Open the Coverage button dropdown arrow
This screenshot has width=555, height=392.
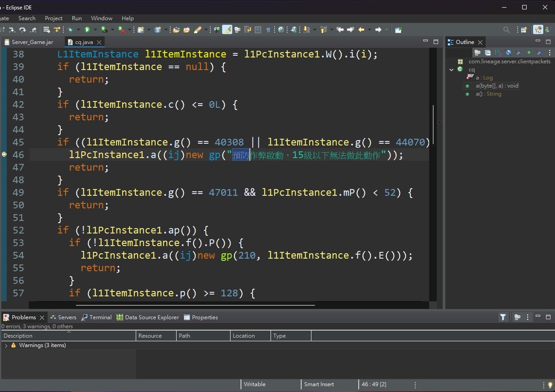tap(112, 30)
